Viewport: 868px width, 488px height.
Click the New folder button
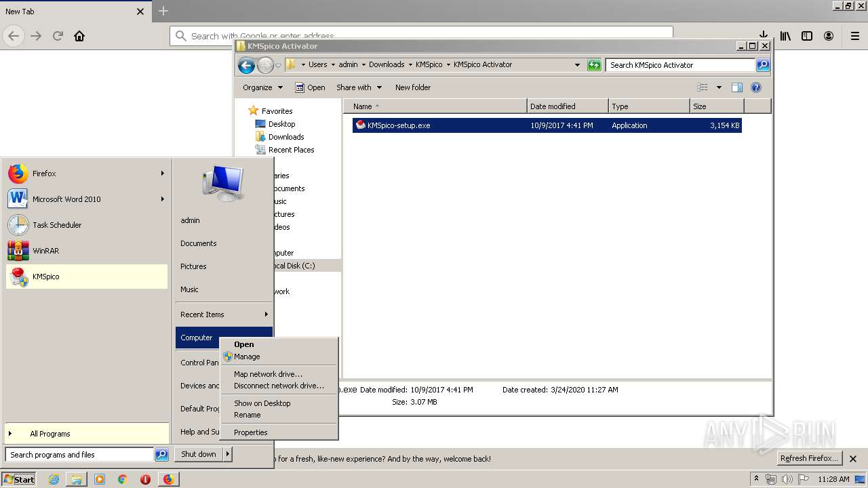413,87
